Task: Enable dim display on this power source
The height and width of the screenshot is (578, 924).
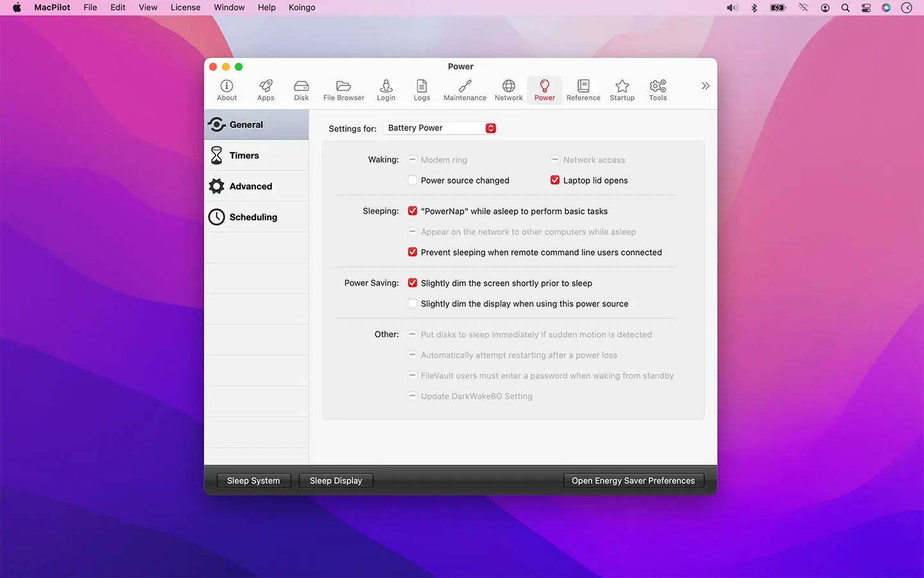Action: pos(413,304)
